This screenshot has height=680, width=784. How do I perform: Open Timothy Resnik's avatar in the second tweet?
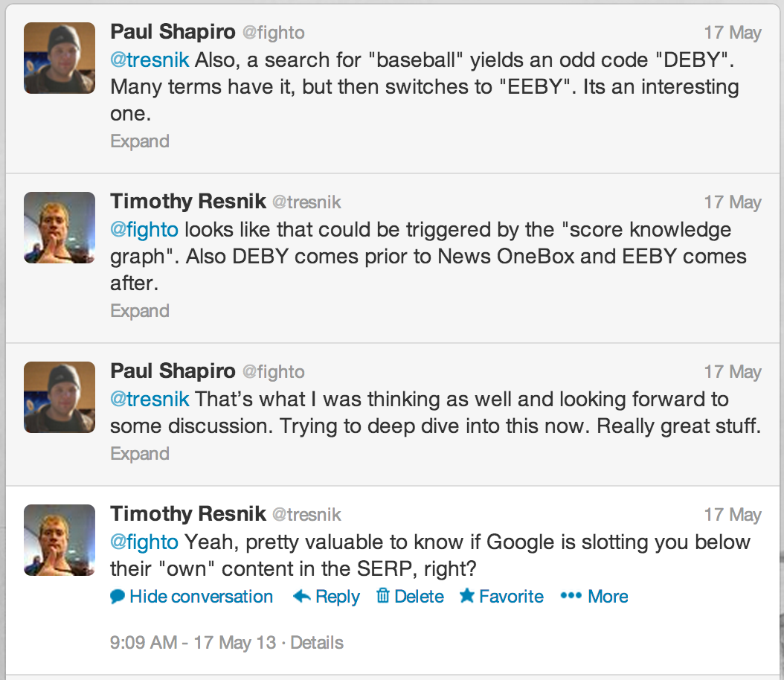[x=60, y=228]
